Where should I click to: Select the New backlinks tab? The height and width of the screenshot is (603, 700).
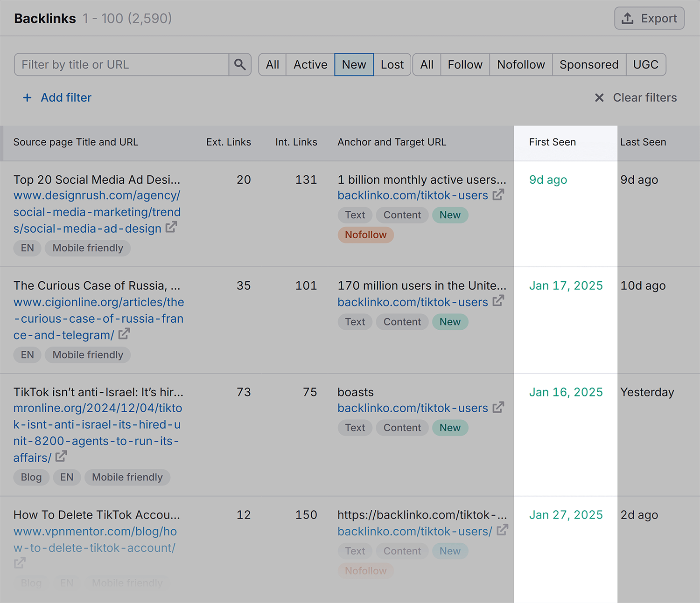pyautogui.click(x=354, y=64)
